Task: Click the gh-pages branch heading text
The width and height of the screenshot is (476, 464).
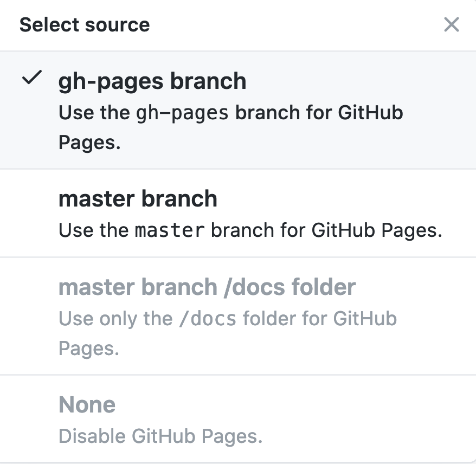Action: (152, 81)
